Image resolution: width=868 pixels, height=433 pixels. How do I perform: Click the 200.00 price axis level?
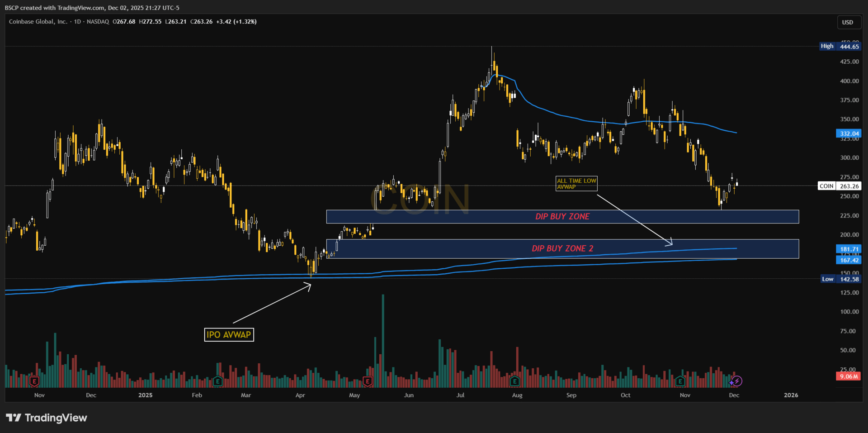pyautogui.click(x=849, y=234)
